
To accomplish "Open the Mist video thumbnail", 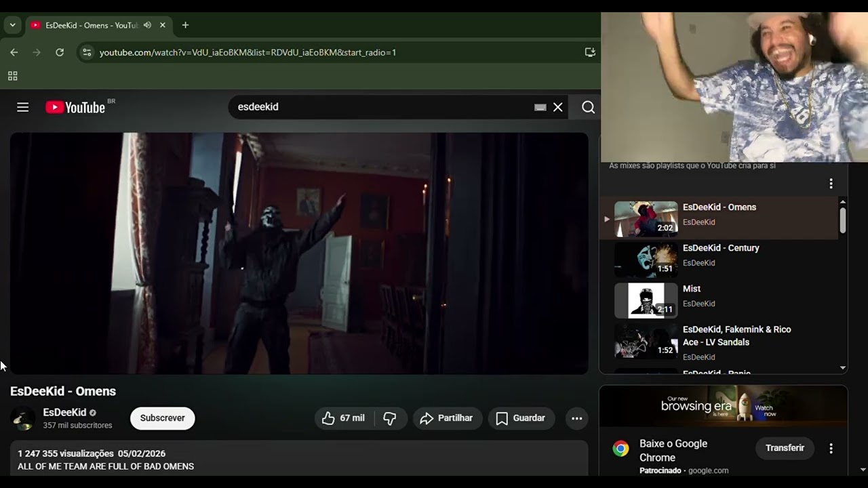I will coord(646,300).
